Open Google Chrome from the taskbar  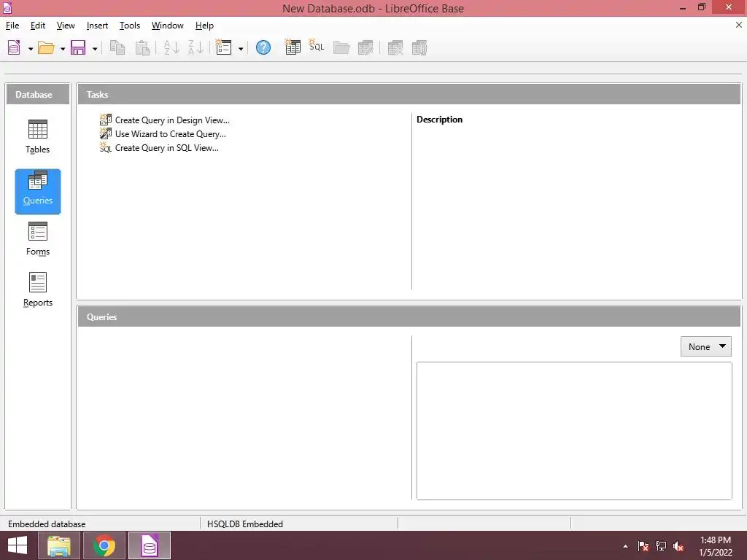pyautogui.click(x=104, y=545)
